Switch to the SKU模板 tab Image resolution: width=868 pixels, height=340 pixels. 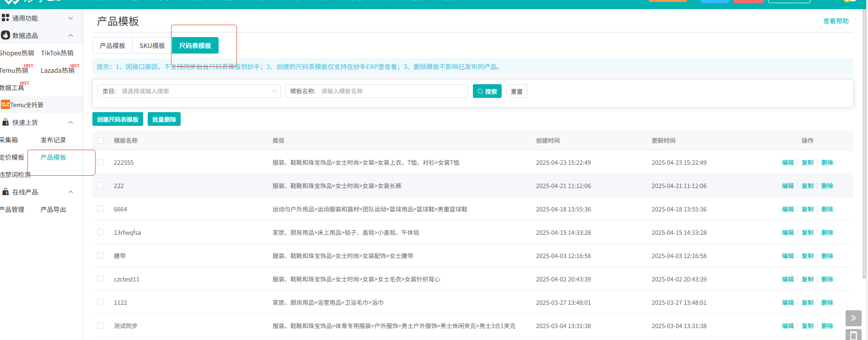(152, 45)
